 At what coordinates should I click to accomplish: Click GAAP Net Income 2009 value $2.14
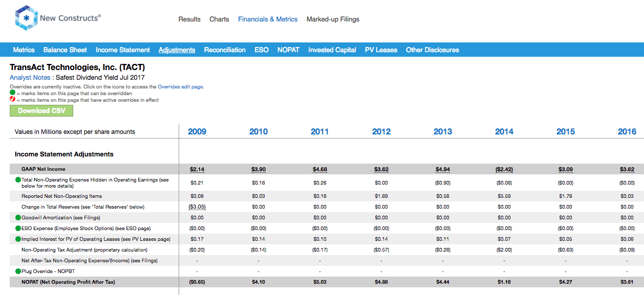pos(197,169)
